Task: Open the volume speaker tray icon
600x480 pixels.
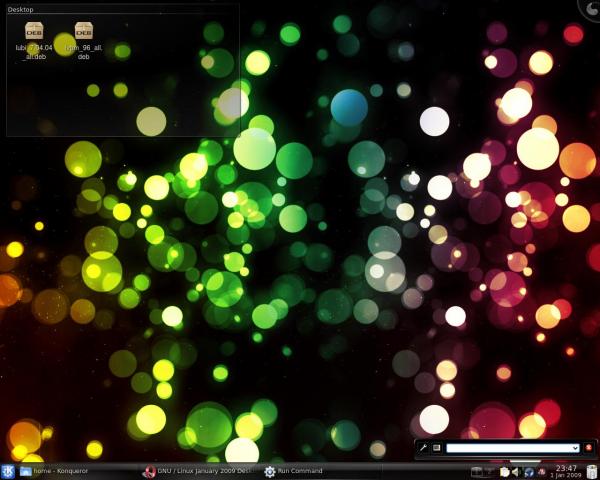Action: point(516,472)
